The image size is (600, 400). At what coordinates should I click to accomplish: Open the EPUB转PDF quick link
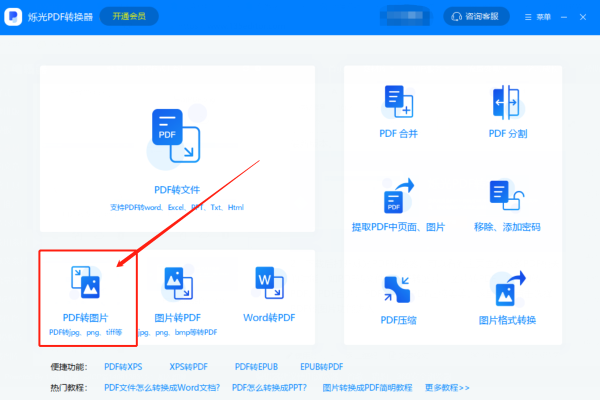[x=321, y=367]
